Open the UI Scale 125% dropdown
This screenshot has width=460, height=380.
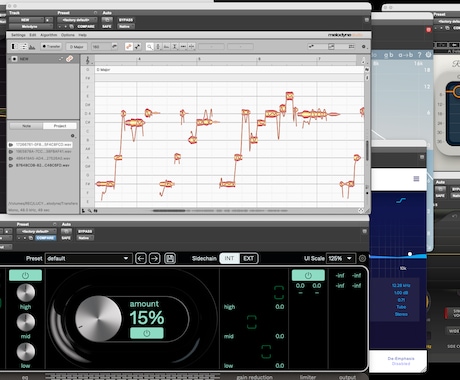340,258
